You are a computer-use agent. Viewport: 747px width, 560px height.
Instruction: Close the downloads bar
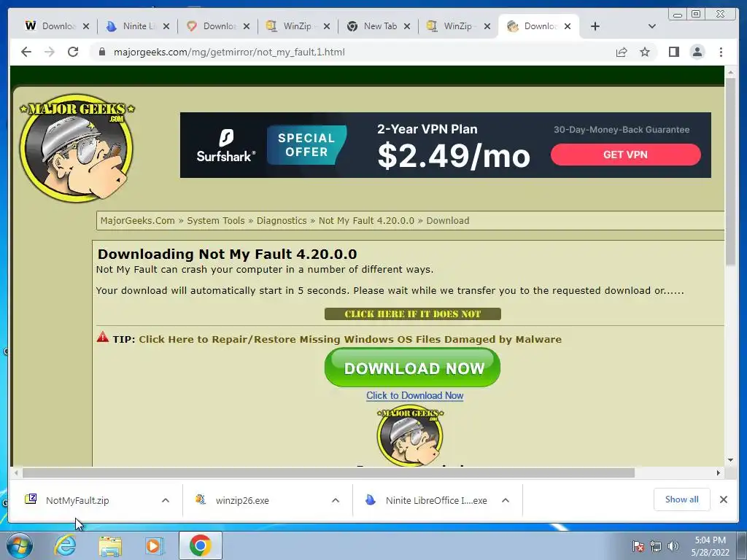coord(723,499)
